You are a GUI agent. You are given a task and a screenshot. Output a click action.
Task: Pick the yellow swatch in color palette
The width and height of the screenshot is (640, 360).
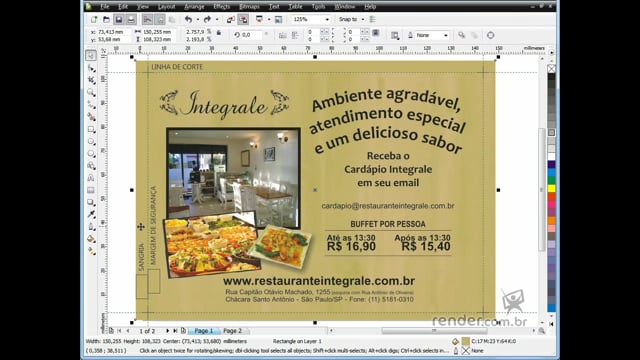pyautogui.click(x=551, y=188)
